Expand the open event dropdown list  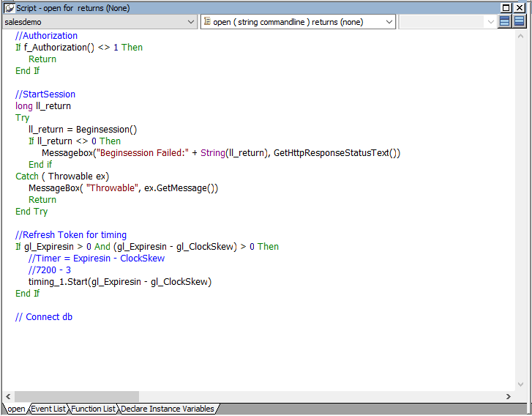(389, 22)
